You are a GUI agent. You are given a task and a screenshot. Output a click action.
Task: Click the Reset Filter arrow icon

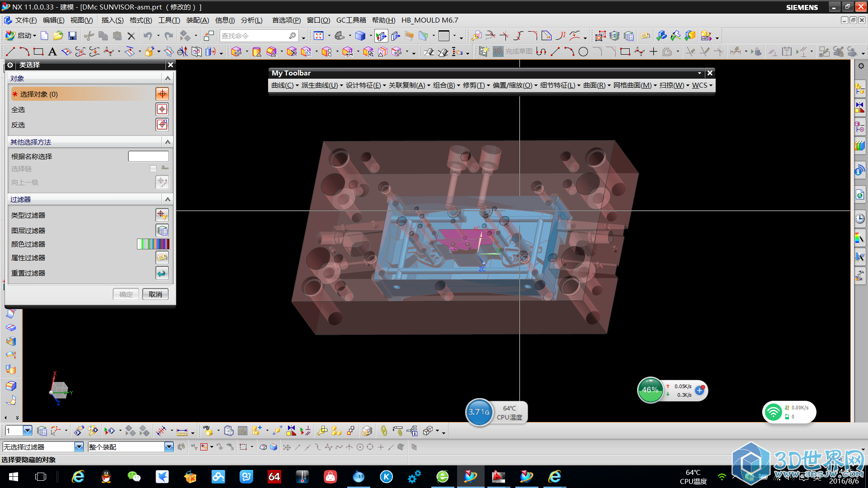[x=162, y=273]
